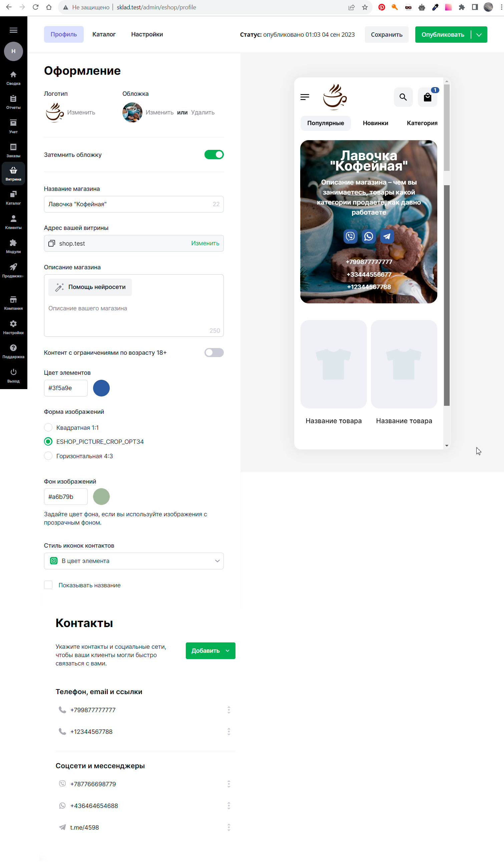Check the Показывать название checkbox
The width and height of the screenshot is (504, 868).
(48, 585)
